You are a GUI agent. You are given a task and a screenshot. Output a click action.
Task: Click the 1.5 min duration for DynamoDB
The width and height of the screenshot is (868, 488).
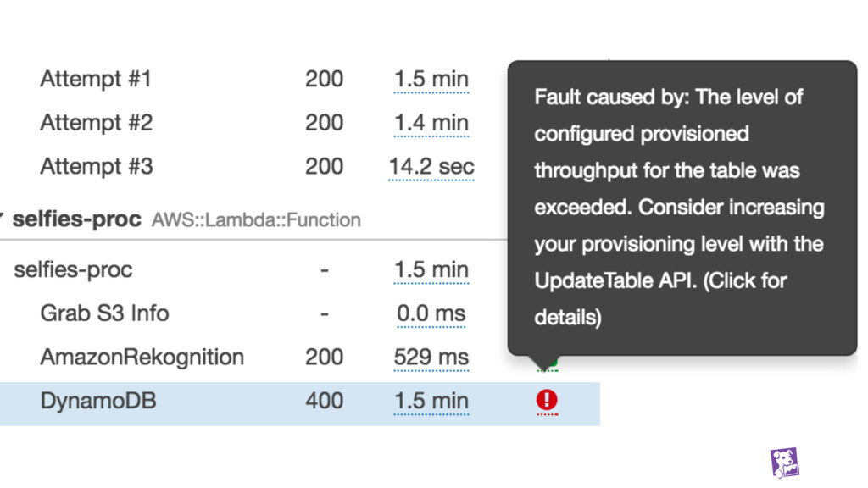point(431,401)
